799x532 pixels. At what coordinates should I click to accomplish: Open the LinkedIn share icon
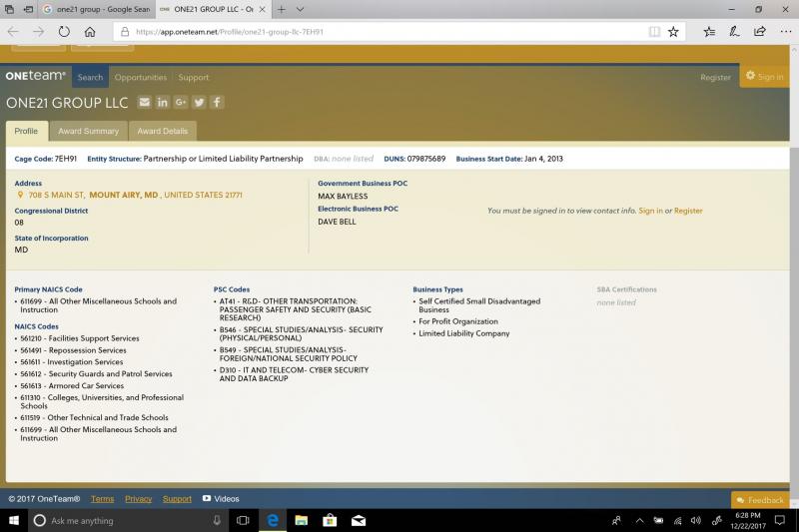pos(163,103)
